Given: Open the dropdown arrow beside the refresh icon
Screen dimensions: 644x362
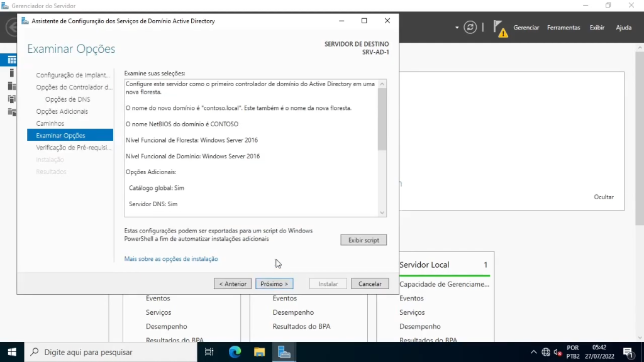Looking at the screenshot, I should [457, 28].
